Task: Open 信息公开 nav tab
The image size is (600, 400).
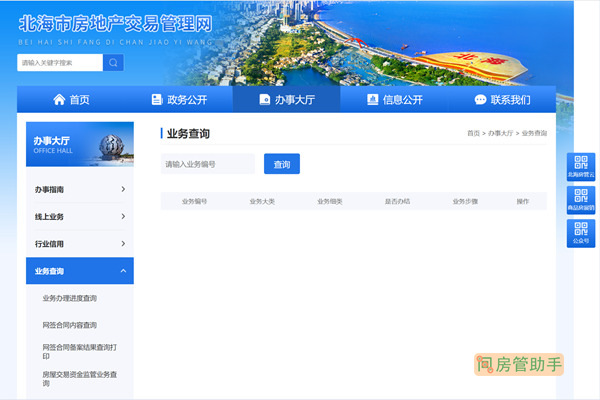Action: pyautogui.click(x=395, y=100)
